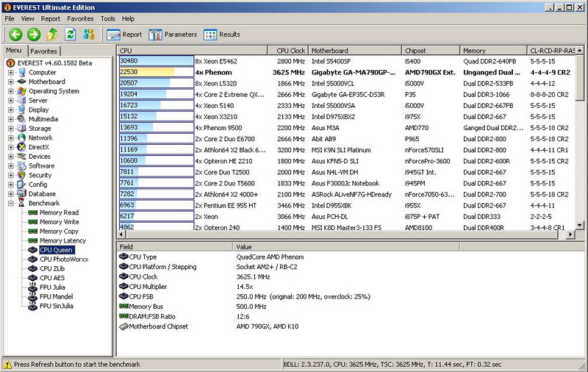The image size is (588, 372).
Task: Open Results from the toolbar
Action: (x=222, y=35)
